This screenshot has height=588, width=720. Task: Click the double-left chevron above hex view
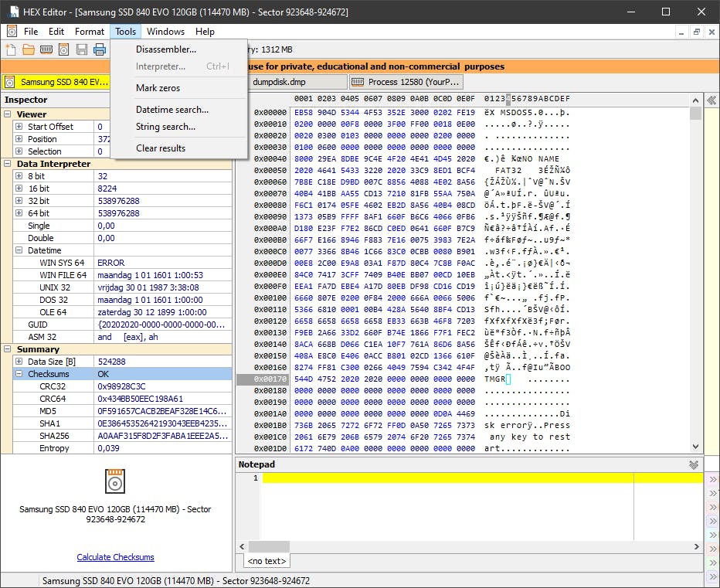(711, 100)
